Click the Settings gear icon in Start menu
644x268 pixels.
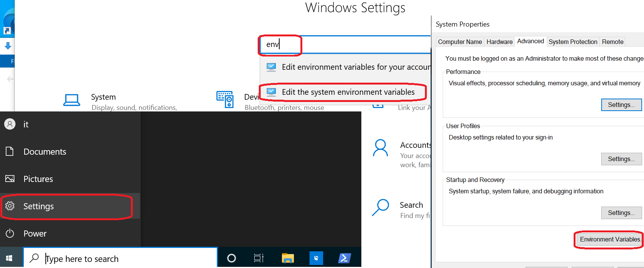pyautogui.click(x=10, y=206)
